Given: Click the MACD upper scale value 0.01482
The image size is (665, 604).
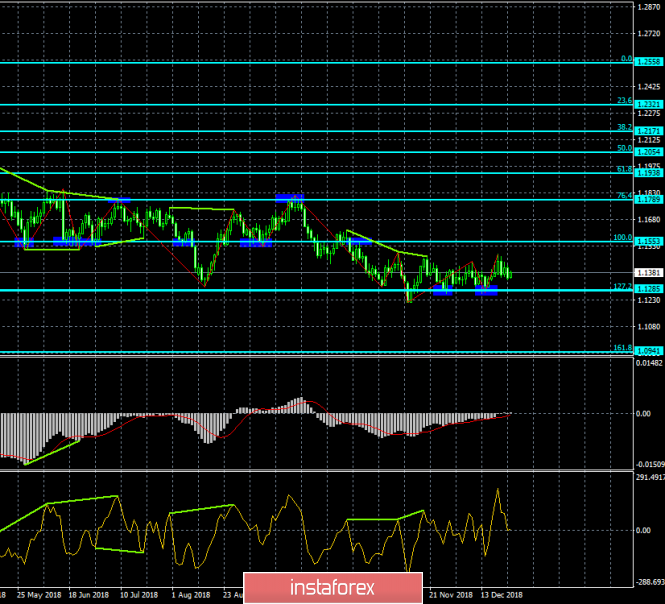Looking at the screenshot, I should point(649,363).
